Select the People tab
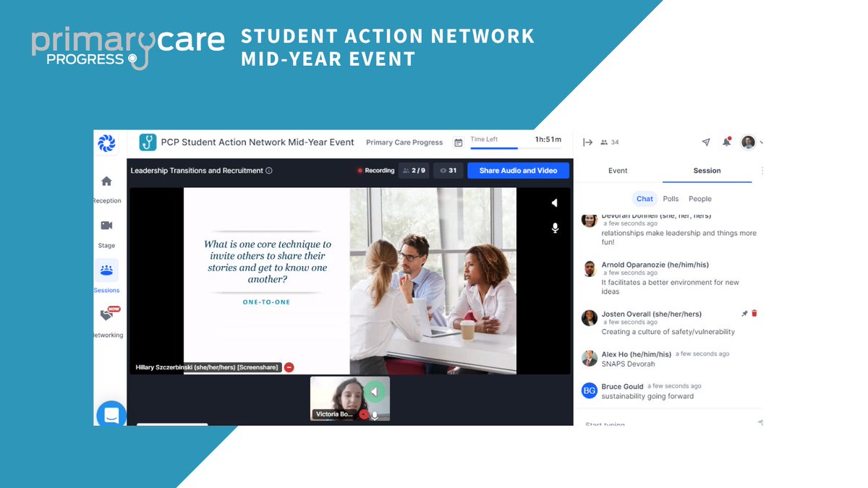 [x=699, y=199]
